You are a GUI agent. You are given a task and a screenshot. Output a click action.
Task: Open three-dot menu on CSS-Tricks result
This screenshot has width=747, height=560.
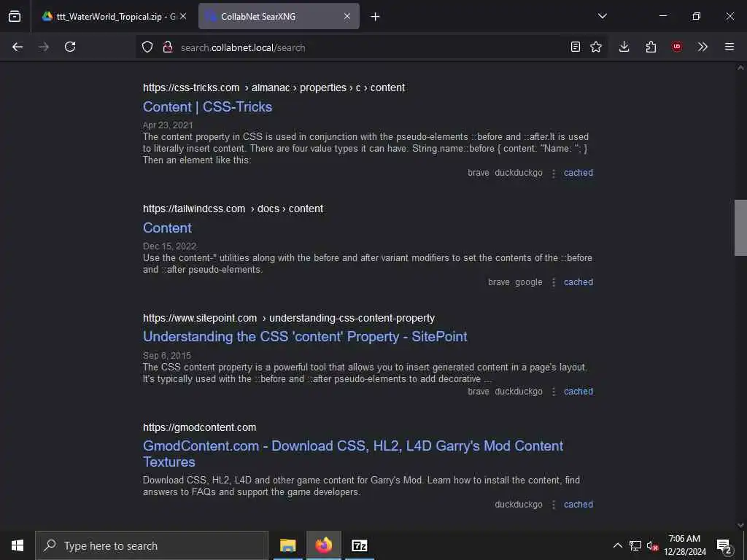[x=554, y=174]
